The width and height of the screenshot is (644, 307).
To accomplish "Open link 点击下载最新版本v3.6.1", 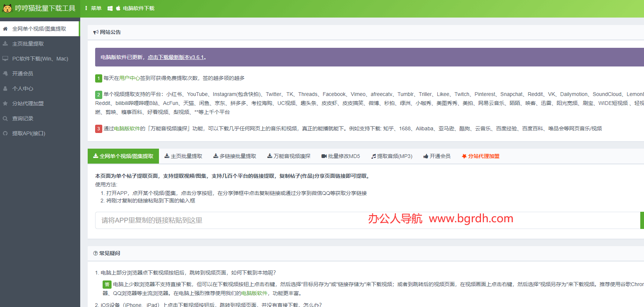I will [176, 57].
